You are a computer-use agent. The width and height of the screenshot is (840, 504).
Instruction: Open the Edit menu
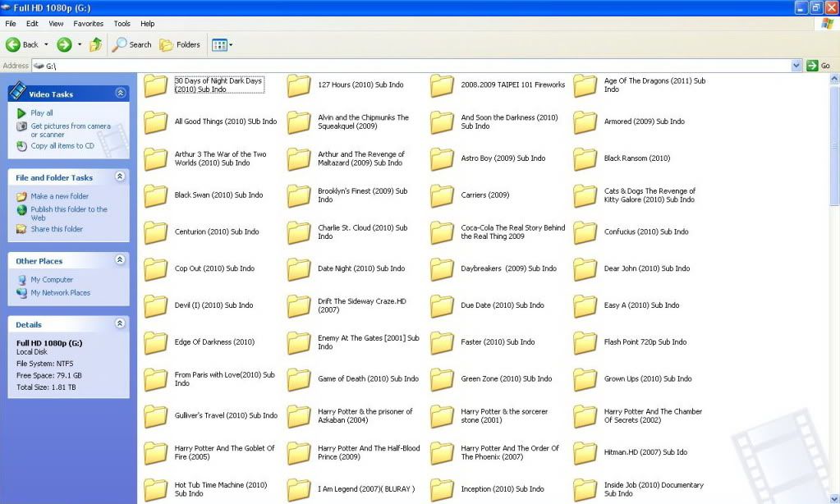(32, 24)
